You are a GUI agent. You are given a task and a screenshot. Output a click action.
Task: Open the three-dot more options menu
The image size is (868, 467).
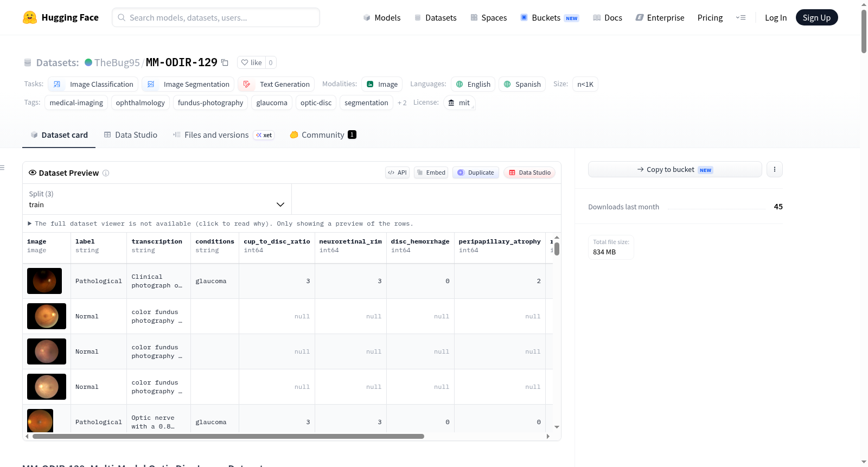[774, 169]
